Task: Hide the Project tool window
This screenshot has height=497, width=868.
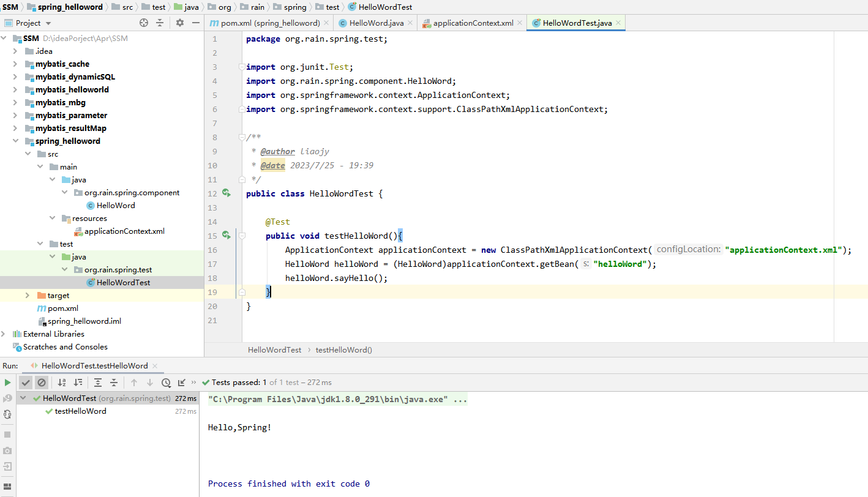Action: pyautogui.click(x=196, y=23)
